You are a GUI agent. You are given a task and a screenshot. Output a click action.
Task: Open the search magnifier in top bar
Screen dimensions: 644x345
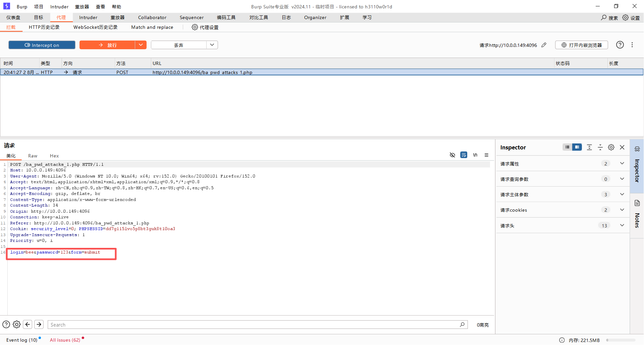tap(604, 17)
